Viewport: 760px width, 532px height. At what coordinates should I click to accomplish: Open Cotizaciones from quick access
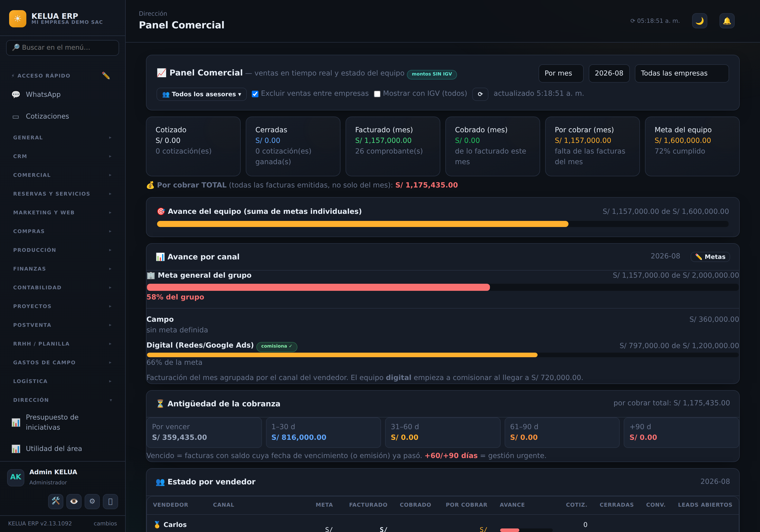pos(63,117)
